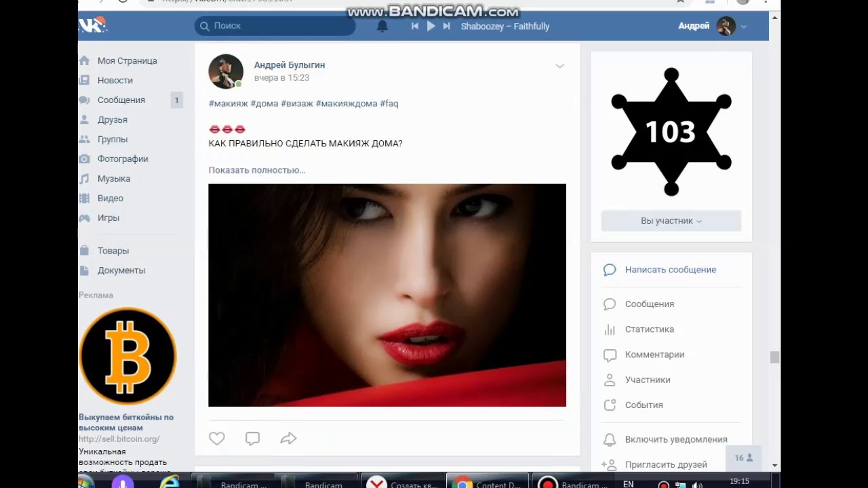Click the scrollbar down arrow
Viewport: 868px width, 488px height.
click(x=775, y=466)
